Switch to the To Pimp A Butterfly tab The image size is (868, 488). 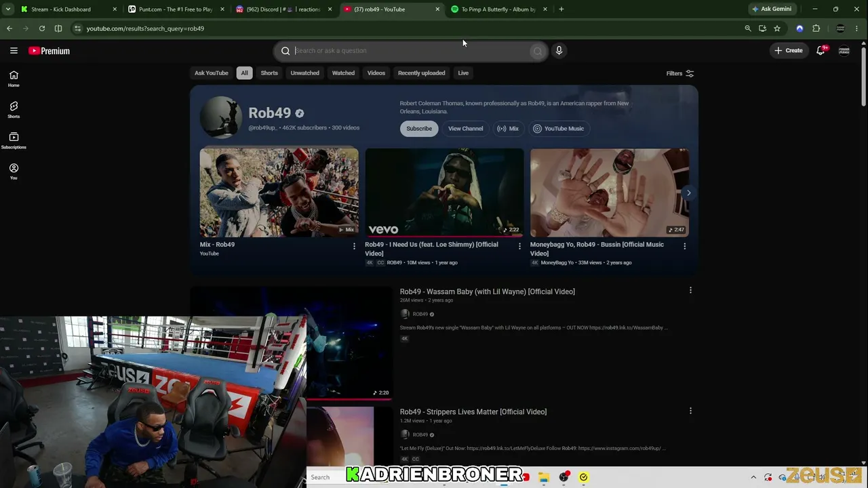click(x=499, y=9)
